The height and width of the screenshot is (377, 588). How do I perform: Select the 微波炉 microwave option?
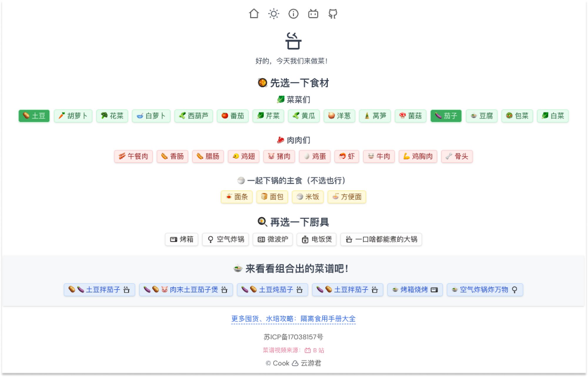click(x=273, y=239)
